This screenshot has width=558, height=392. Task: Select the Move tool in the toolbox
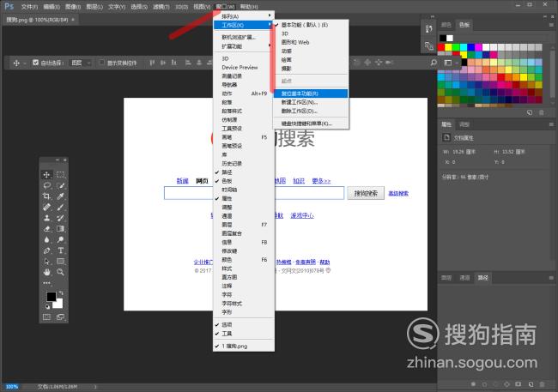tap(46, 175)
